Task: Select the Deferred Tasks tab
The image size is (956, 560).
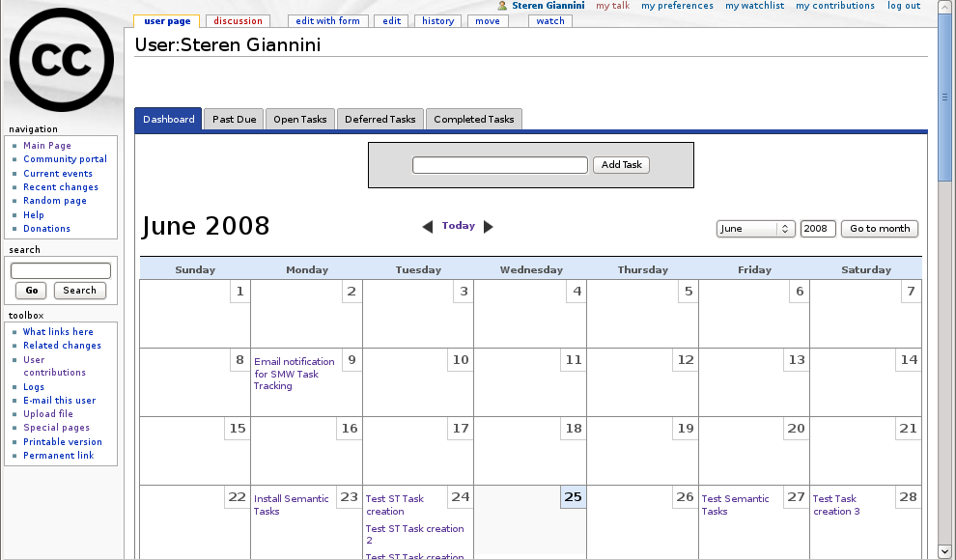Action: click(380, 120)
